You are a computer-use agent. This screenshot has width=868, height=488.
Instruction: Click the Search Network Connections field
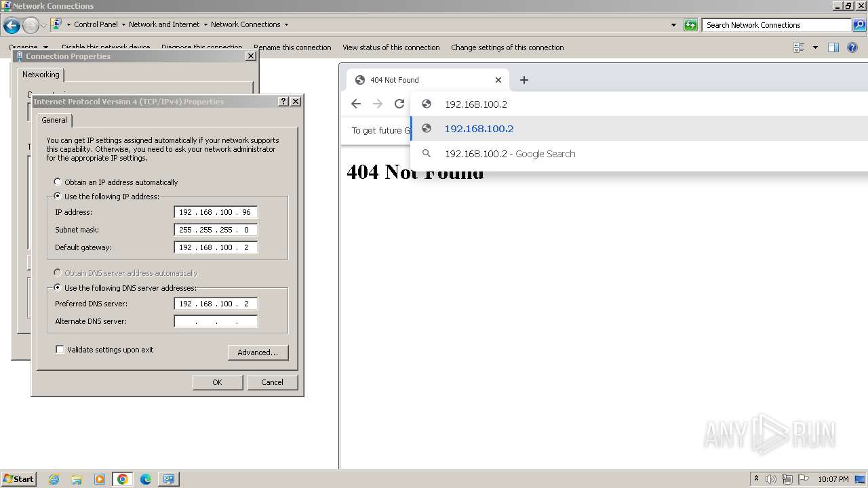[x=776, y=25]
